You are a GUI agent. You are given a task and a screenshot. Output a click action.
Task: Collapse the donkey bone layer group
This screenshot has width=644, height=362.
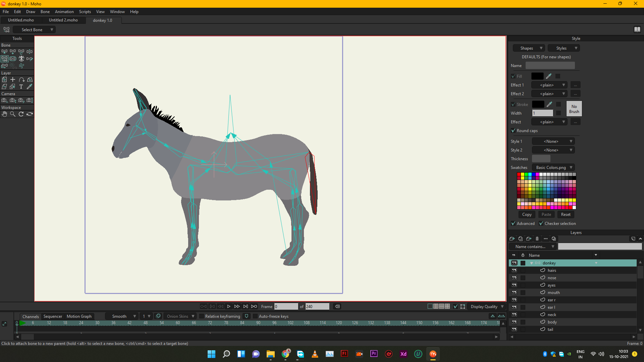[531, 263]
